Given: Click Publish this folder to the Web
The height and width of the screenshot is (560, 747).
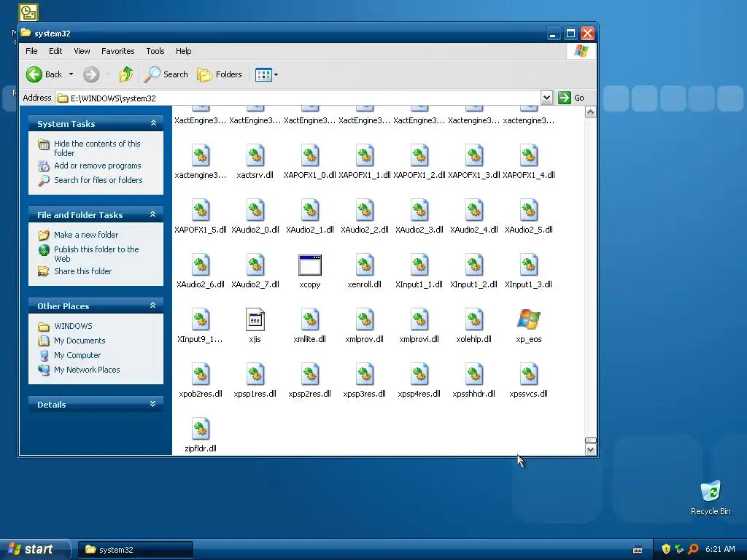Looking at the screenshot, I should 96,254.
